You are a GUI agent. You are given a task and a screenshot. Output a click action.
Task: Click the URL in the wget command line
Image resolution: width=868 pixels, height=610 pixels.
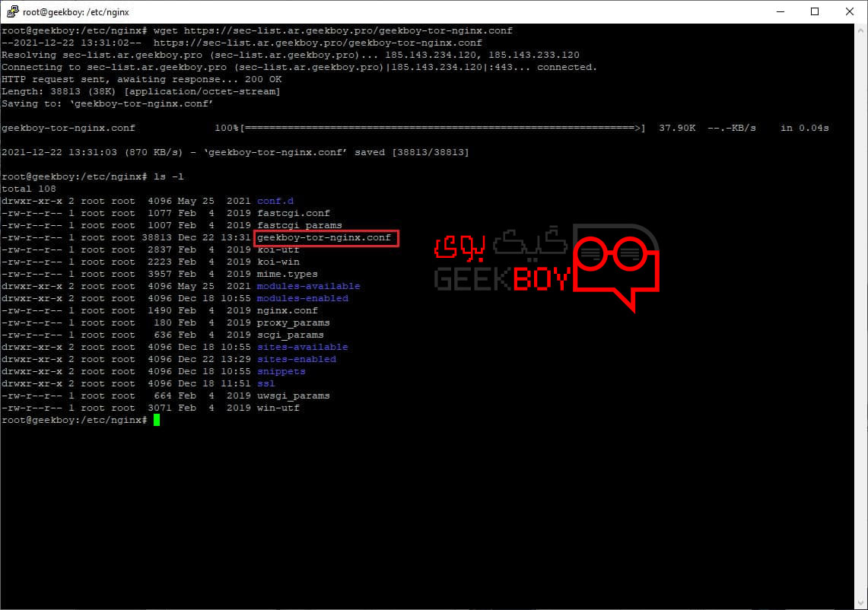[x=348, y=31]
